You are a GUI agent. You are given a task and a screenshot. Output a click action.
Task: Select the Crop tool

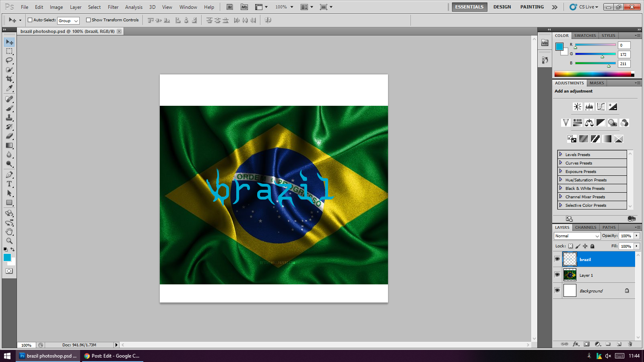(x=9, y=79)
